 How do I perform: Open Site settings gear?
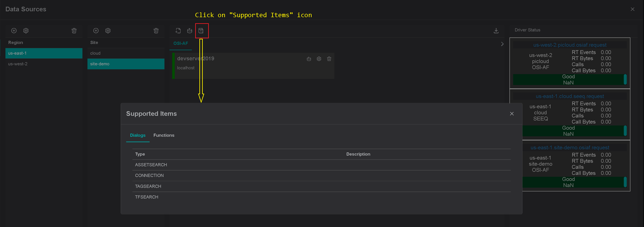108,31
